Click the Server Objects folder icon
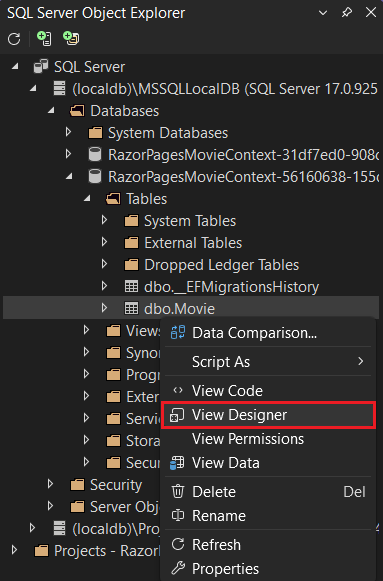The height and width of the screenshot is (581, 383). point(77,507)
